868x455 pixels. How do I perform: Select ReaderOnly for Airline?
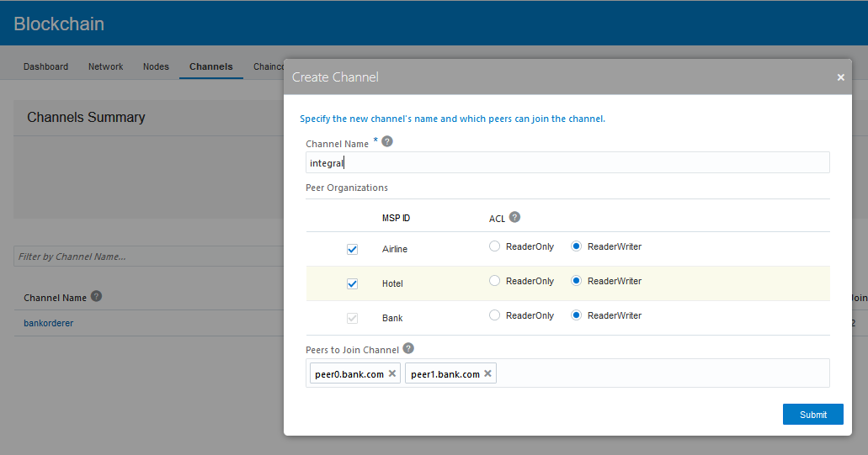tap(495, 246)
